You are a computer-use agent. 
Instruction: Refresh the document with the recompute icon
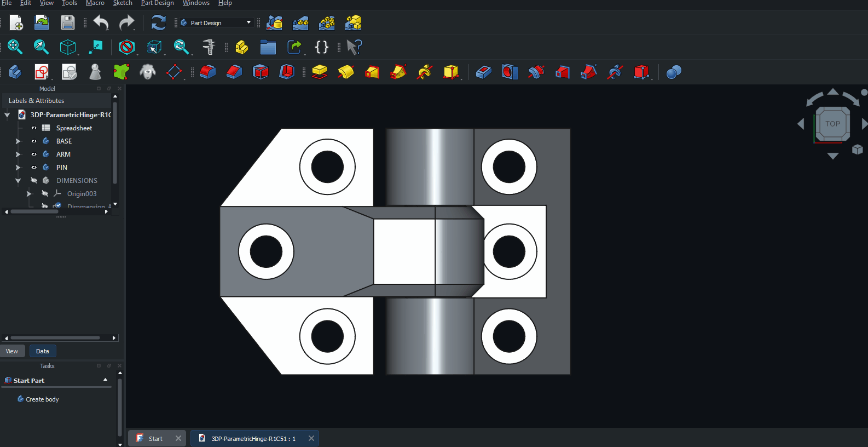click(158, 22)
